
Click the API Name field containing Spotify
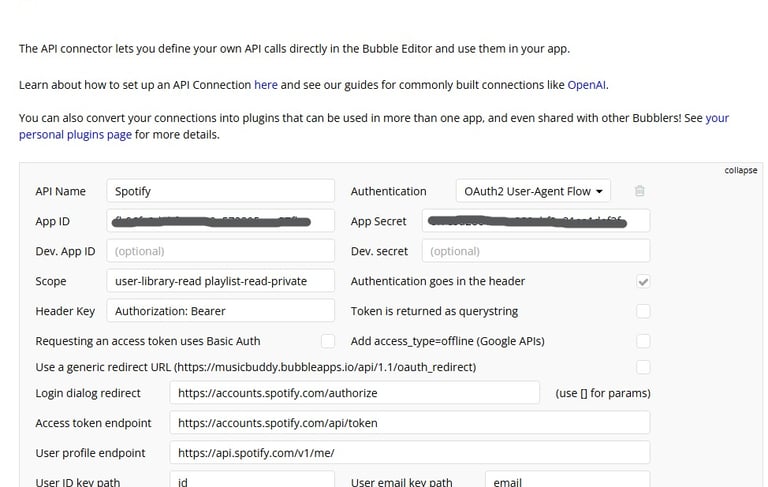(220, 191)
